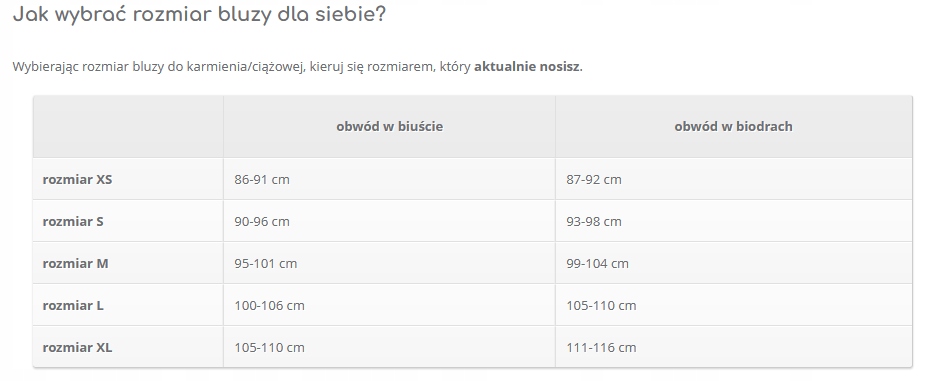
Task: Click the '105-110 cm' bust cell for XL
Action: pyautogui.click(x=389, y=347)
